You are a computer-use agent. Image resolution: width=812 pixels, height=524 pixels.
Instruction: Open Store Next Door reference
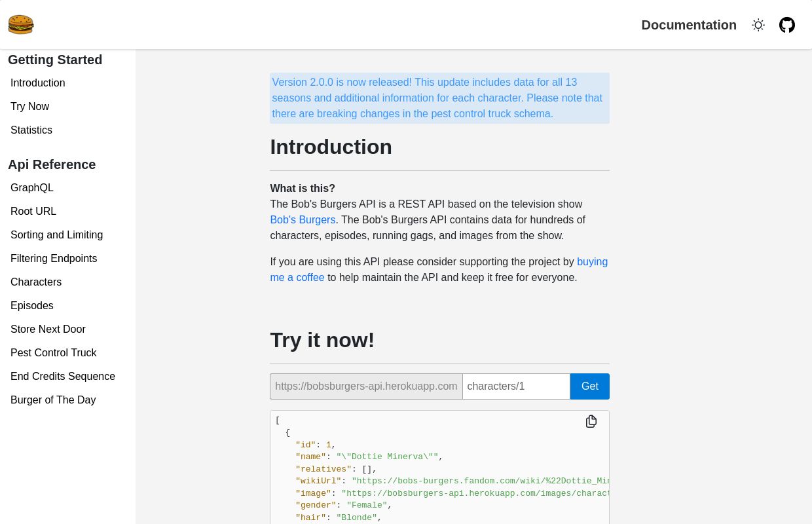point(48,329)
